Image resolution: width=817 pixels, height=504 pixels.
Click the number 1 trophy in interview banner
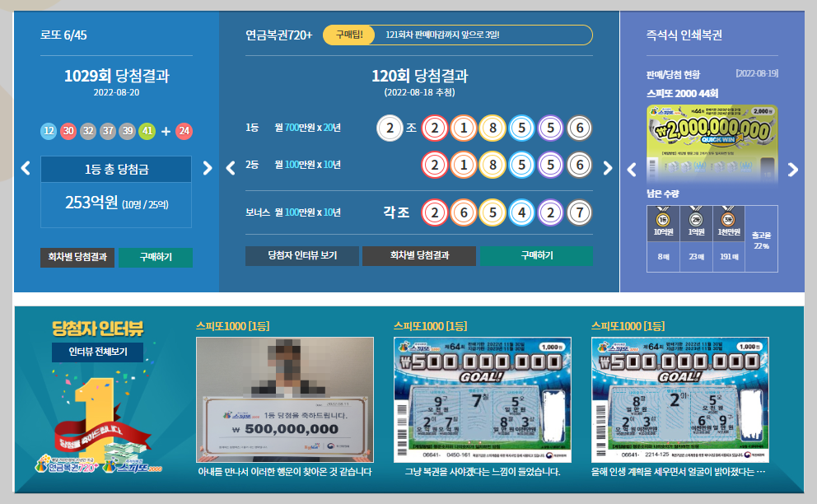click(96, 412)
